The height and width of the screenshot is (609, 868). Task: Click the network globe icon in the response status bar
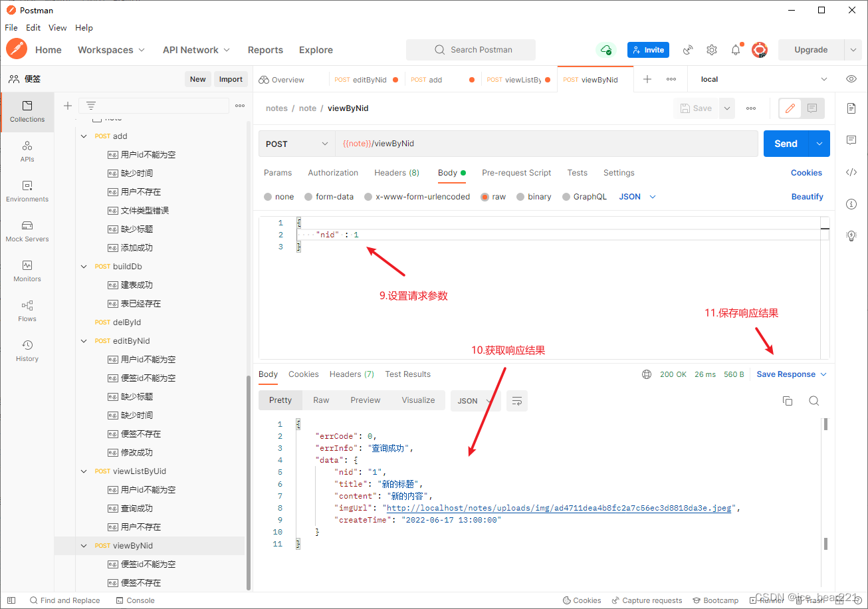tap(647, 374)
